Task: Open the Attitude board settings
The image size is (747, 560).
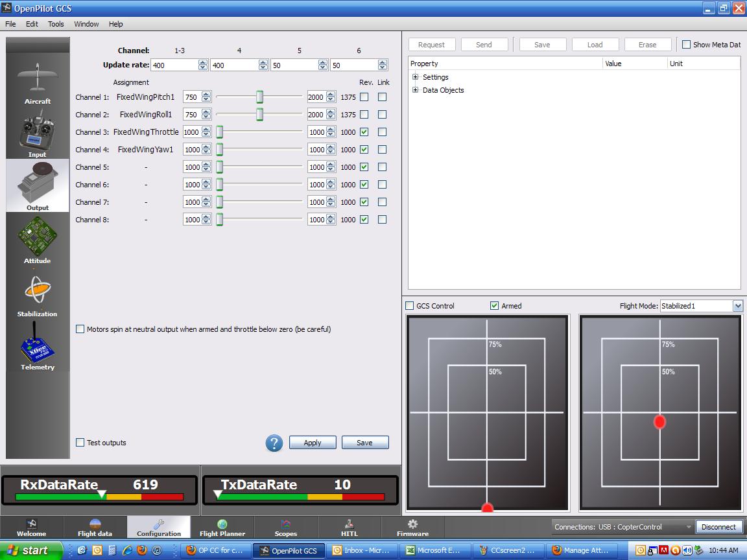Action: point(38,239)
